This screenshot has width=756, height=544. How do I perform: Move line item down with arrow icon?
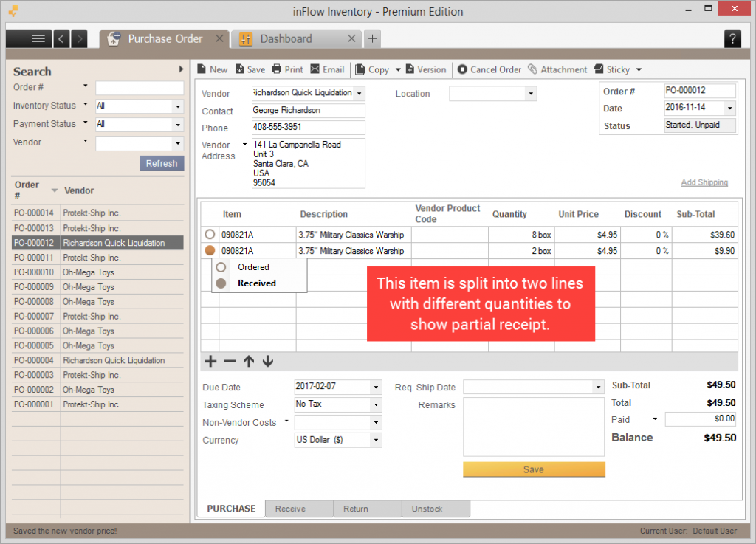[x=268, y=362]
